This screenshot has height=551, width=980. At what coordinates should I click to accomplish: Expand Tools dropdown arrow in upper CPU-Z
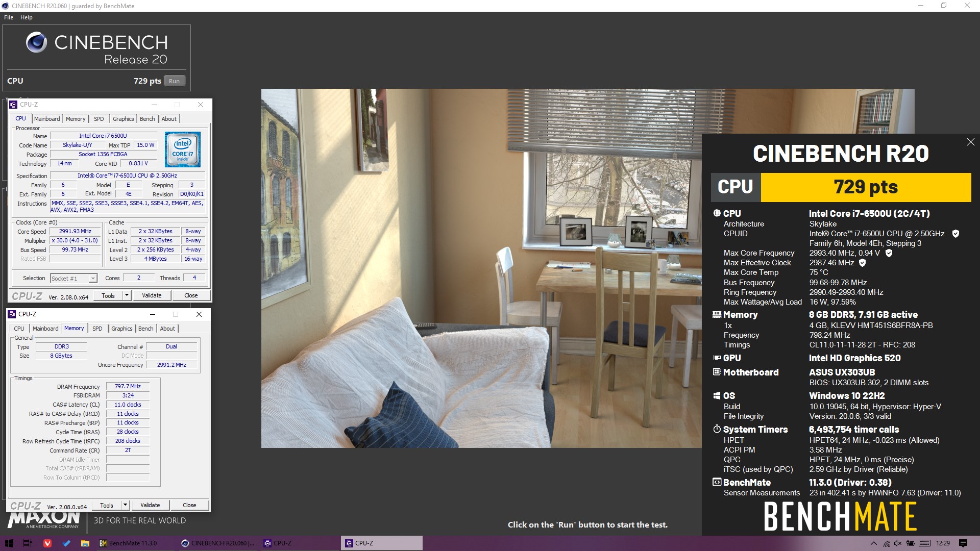click(127, 295)
